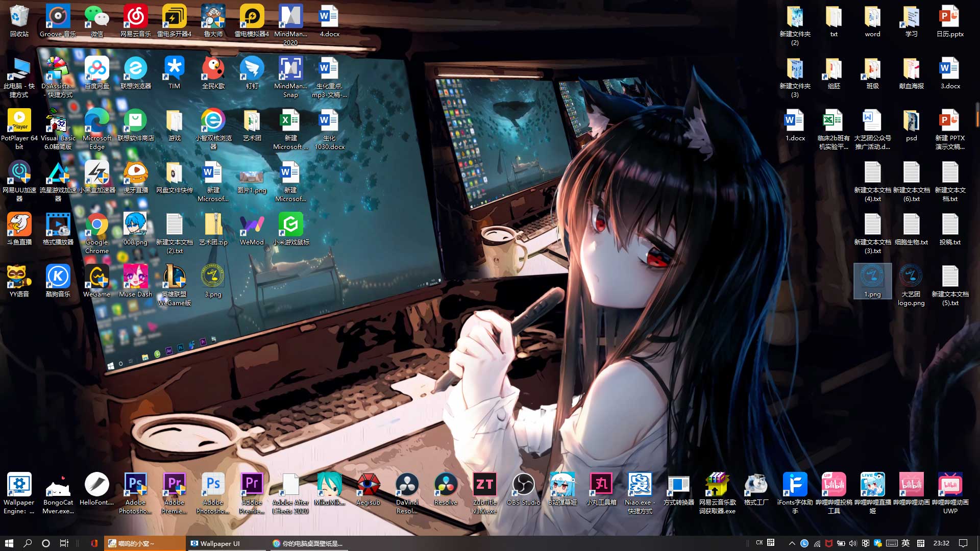Open the 回收站 recycle bin icon
The image size is (980, 551).
(19, 21)
